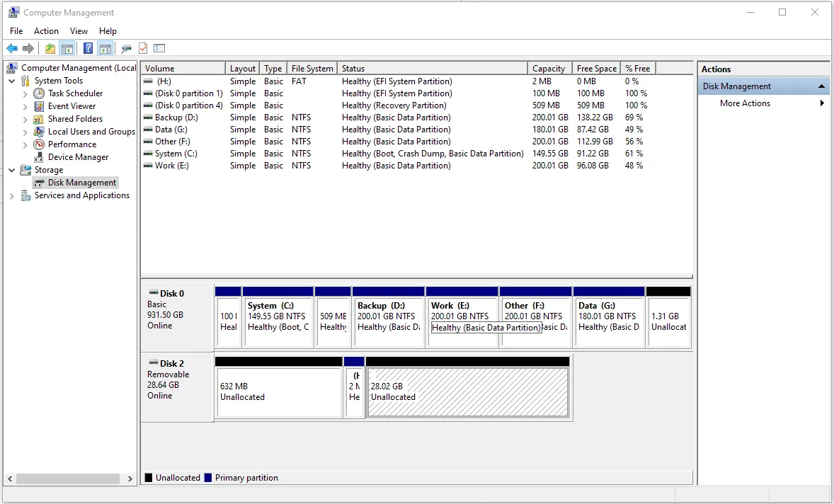This screenshot has height=504, width=834.
Task: Open the blue Help question-mark toolbar icon
Action: [88, 48]
